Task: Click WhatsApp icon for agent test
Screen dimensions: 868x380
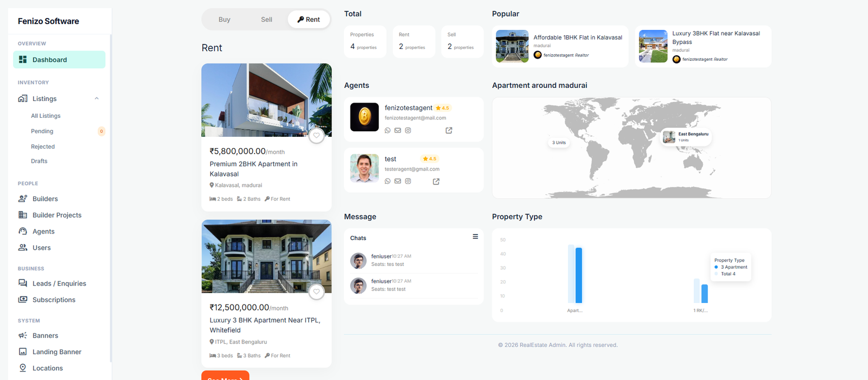Action: click(x=387, y=181)
